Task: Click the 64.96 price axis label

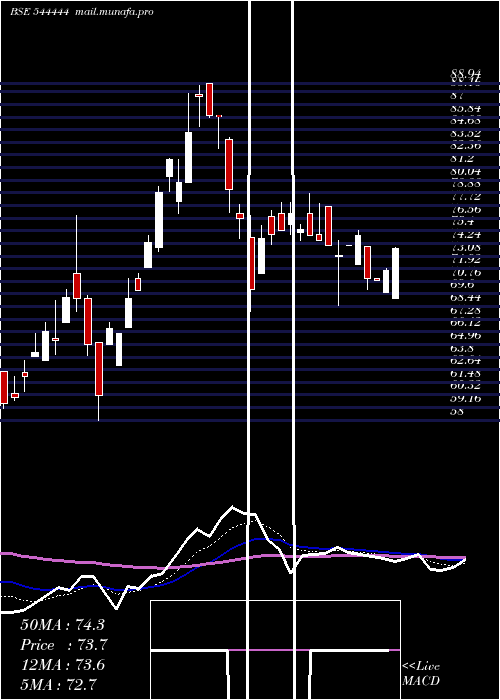Action: (465, 335)
